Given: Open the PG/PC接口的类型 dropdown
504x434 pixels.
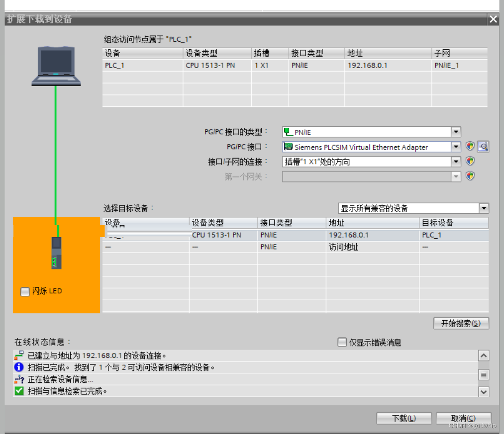Looking at the screenshot, I should (x=456, y=131).
